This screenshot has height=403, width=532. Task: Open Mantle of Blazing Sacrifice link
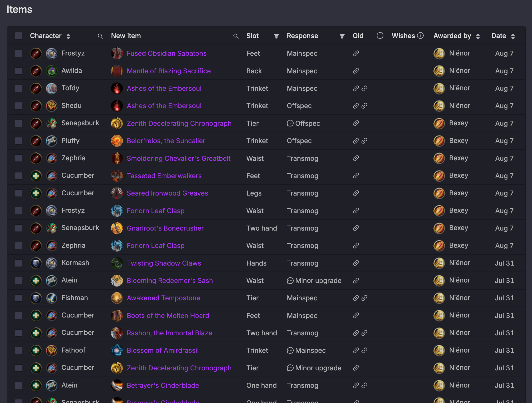169,71
